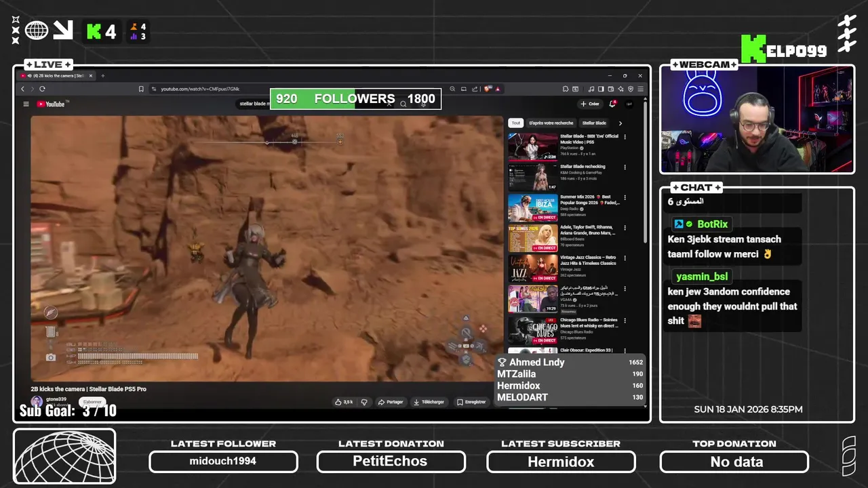Click the Stellar Blade video player to pause

coord(267,248)
